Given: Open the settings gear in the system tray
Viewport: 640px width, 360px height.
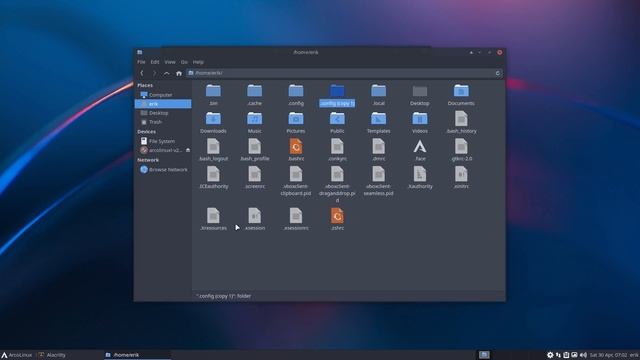Looking at the screenshot, I should pos(550,355).
